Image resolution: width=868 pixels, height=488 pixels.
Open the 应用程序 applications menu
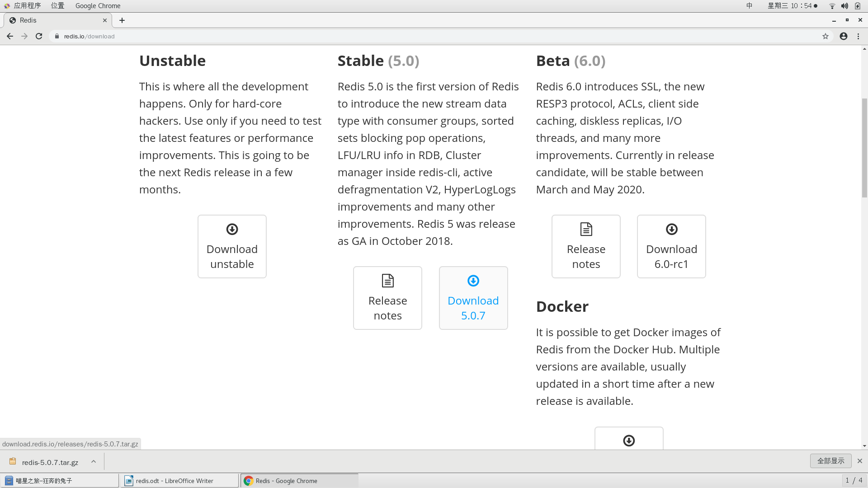[23, 6]
